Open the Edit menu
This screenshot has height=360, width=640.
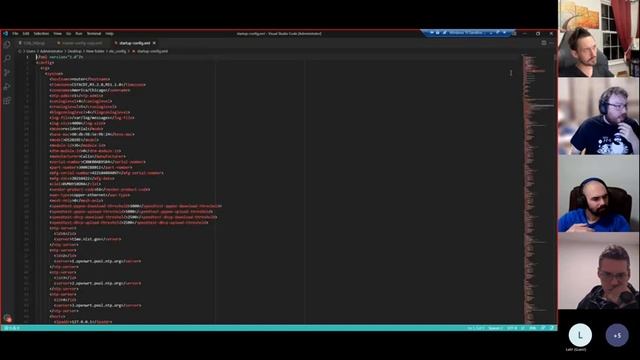coord(26,33)
